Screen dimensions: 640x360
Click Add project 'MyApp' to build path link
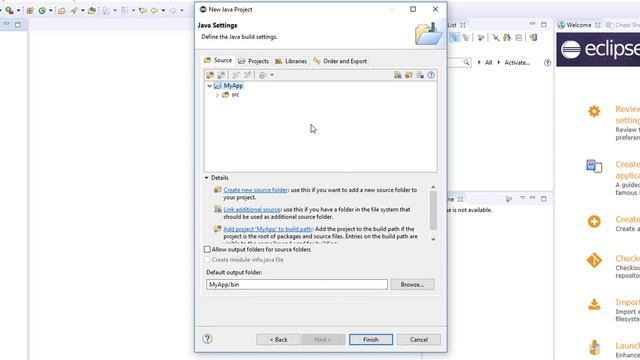(x=268, y=229)
